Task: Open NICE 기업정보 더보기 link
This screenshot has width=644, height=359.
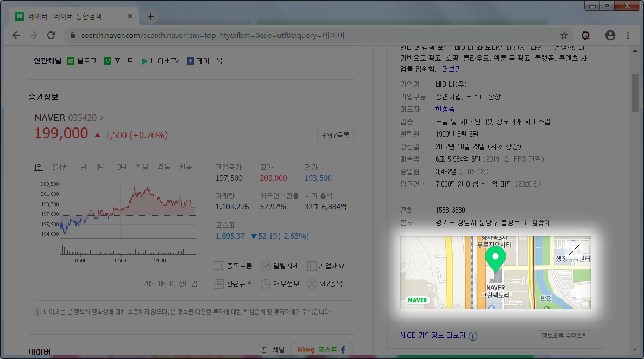Action: [x=433, y=336]
